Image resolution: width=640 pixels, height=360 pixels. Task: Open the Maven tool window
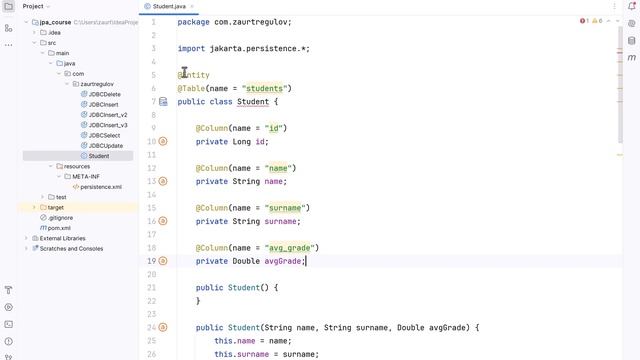[632, 58]
